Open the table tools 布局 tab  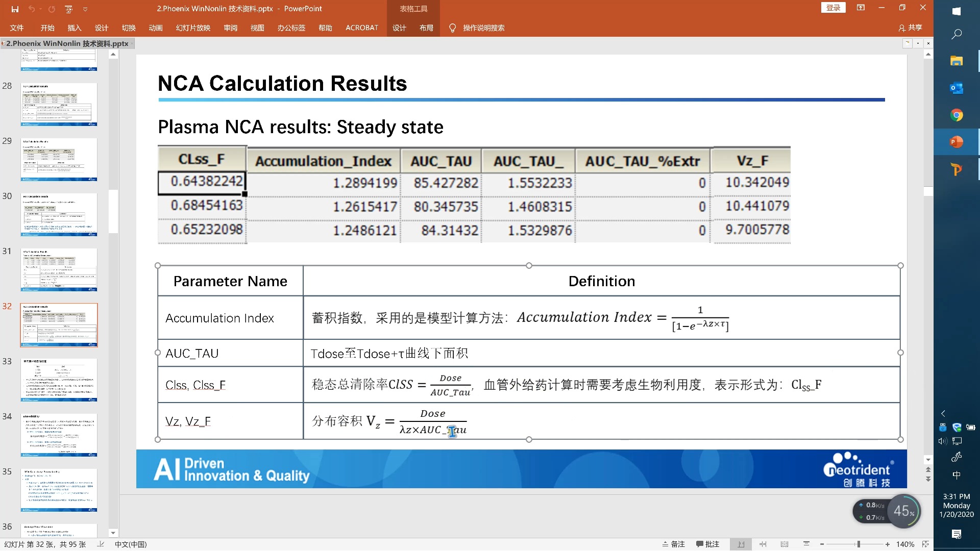426,28
